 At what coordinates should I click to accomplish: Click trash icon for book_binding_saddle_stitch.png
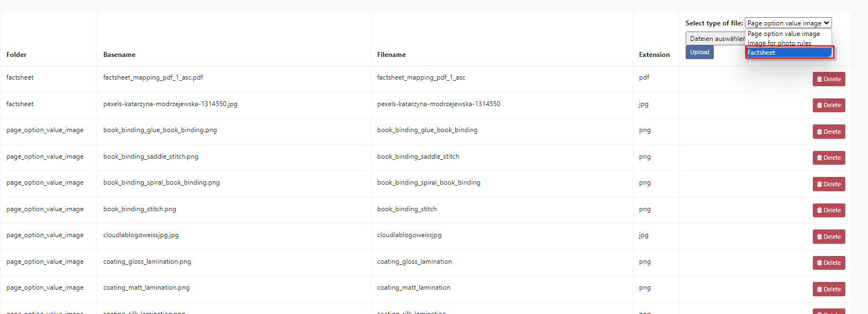(819, 158)
